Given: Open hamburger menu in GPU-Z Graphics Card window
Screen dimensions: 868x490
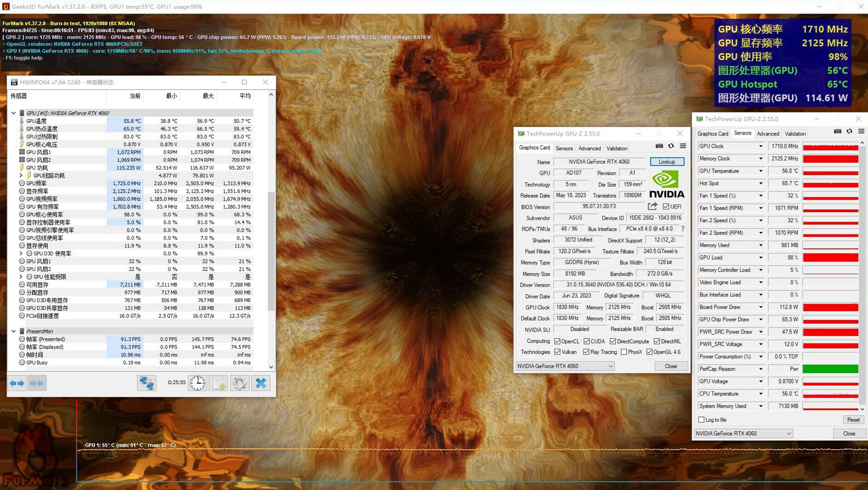Looking at the screenshot, I should click(x=683, y=146).
